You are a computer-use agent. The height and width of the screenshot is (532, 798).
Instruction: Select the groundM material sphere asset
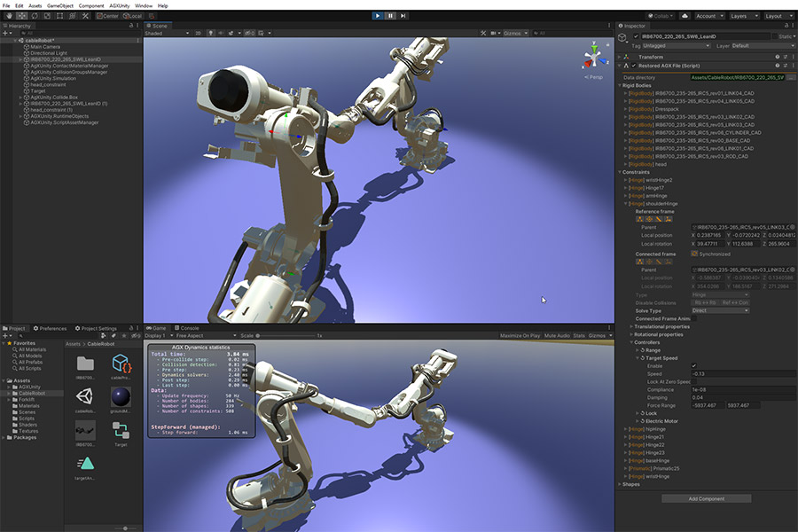(121, 396)
